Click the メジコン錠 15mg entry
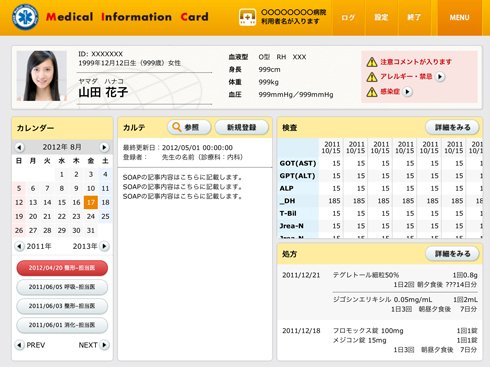490x367 pixels. (359, 340)
